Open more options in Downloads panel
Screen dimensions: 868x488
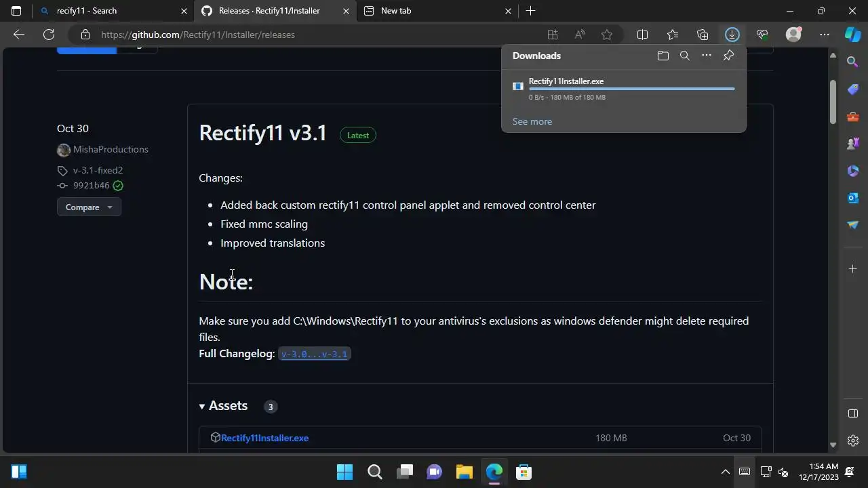pyautogui.click(x=707, y=56)
